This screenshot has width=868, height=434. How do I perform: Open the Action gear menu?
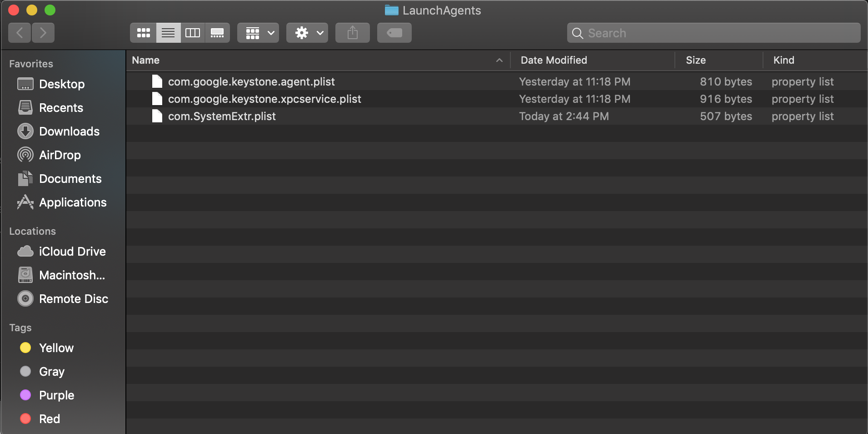point(307,33)
